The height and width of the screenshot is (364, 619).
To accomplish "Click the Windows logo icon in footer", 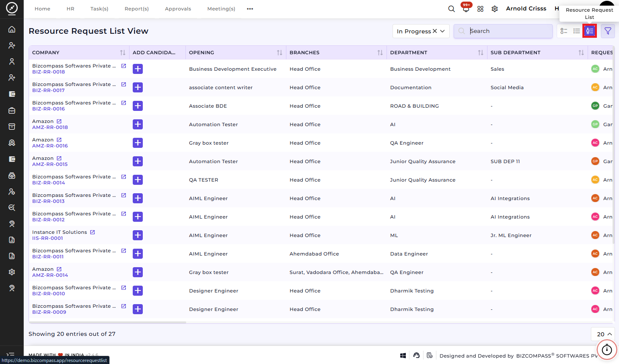I will tap(403, 356).
